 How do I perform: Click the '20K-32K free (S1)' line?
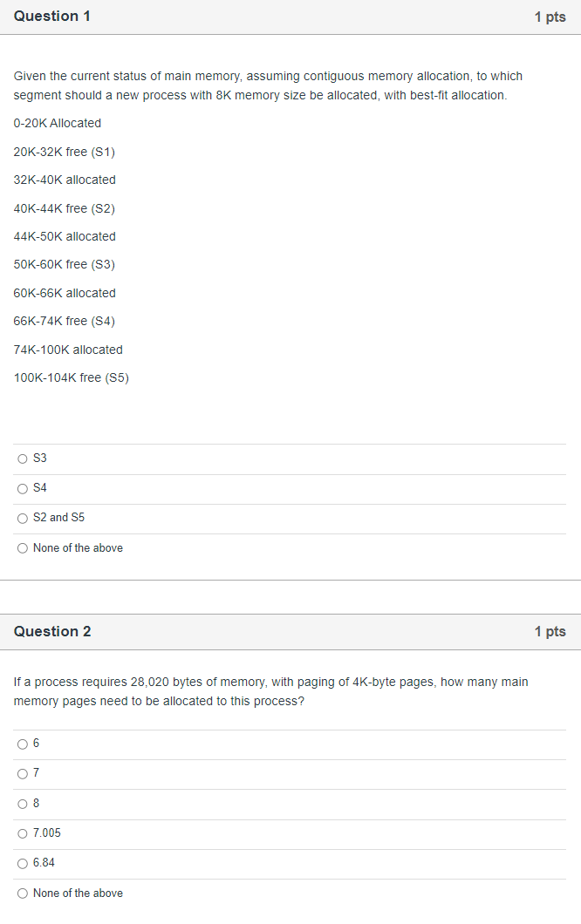pos(65,152)
